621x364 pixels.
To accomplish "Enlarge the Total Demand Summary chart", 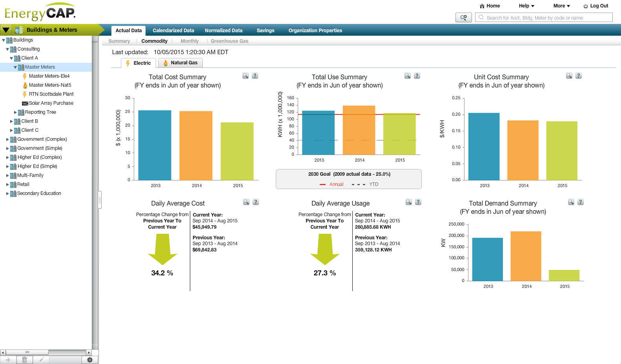I will tap(571, 202).
